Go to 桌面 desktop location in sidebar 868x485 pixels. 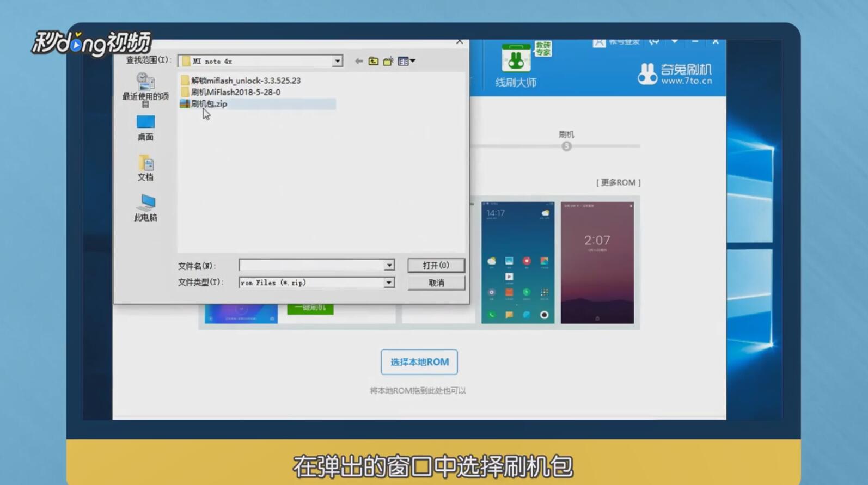(x=145, y=128)
